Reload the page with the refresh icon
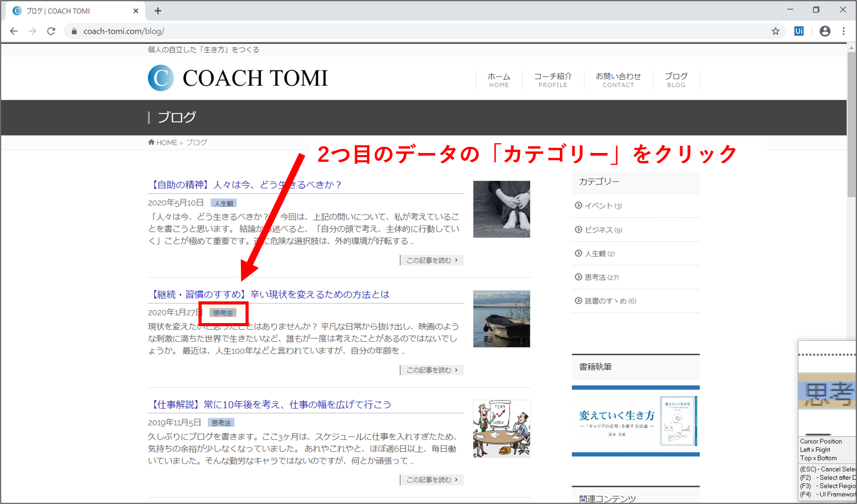 tap(51, 31)
